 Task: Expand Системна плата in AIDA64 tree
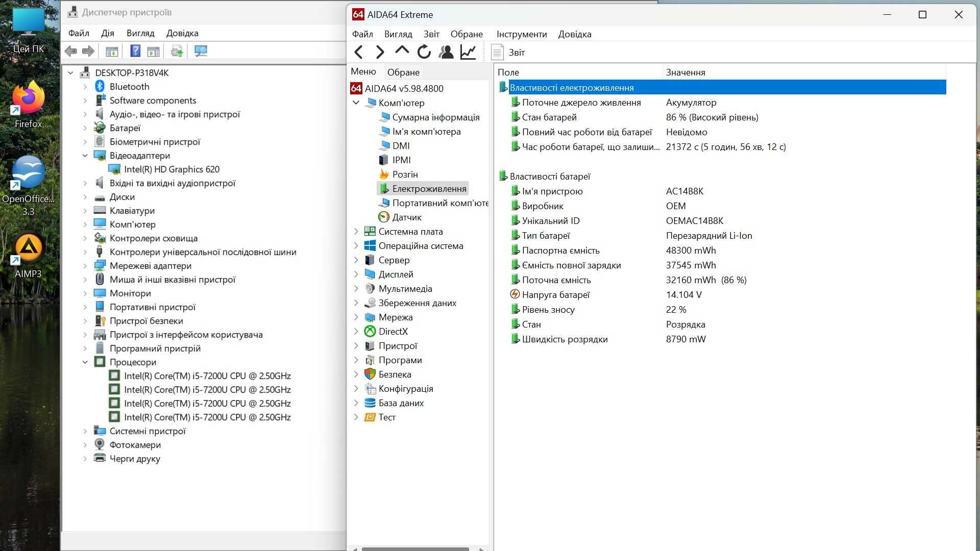pyautogui.click(x=356, y=232)
